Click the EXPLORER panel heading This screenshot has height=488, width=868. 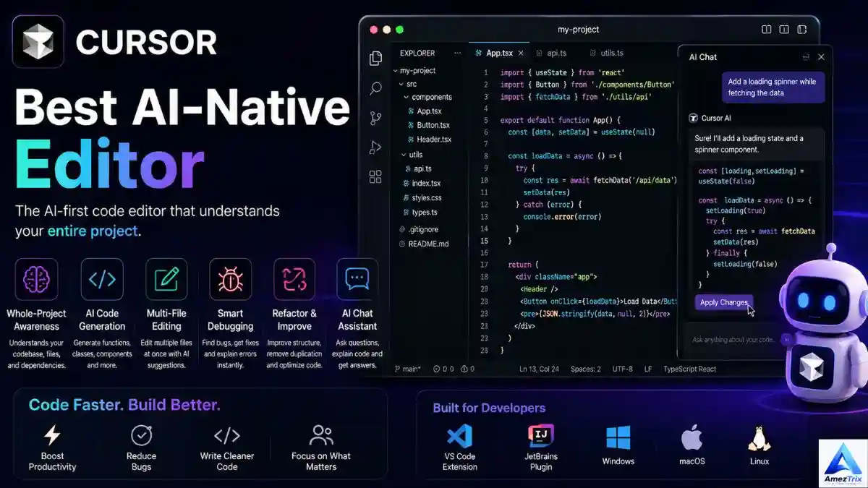pyautogui.click(x=417, y=53)
